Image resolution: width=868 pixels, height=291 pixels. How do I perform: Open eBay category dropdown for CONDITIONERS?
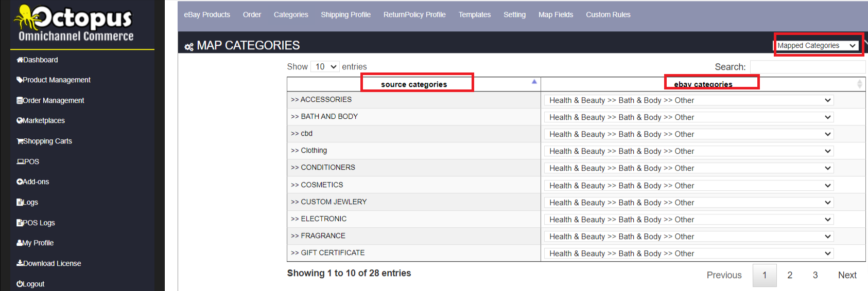(x=689, y=168)
